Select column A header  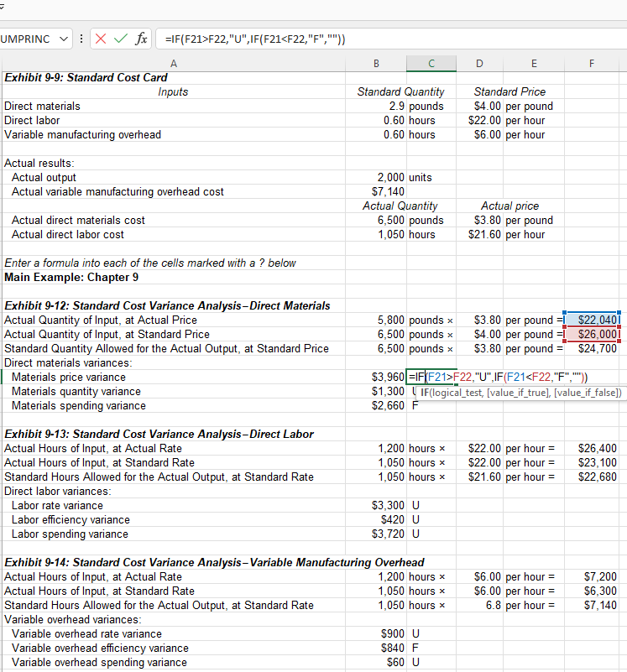[x=174, y=64]
